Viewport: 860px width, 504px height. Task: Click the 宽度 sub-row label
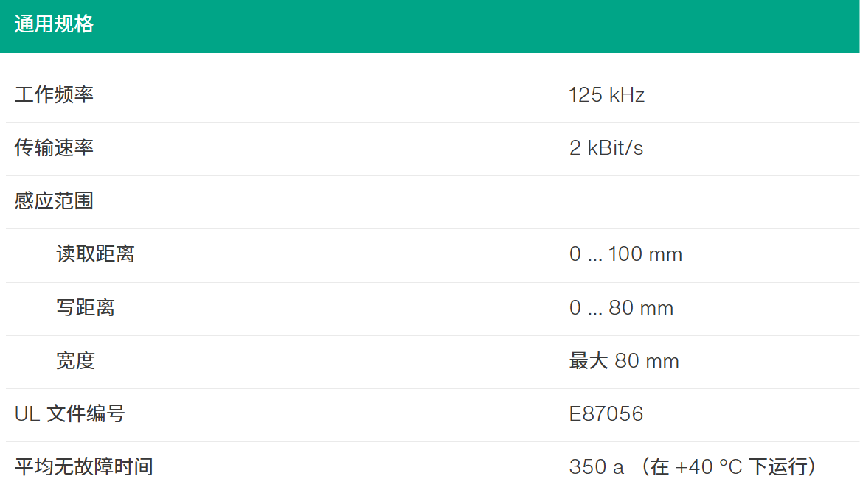(75, 360)
